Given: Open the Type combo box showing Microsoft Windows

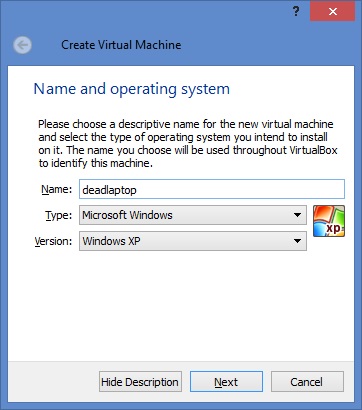Looking at the screenshot, I should coord(193,215).
